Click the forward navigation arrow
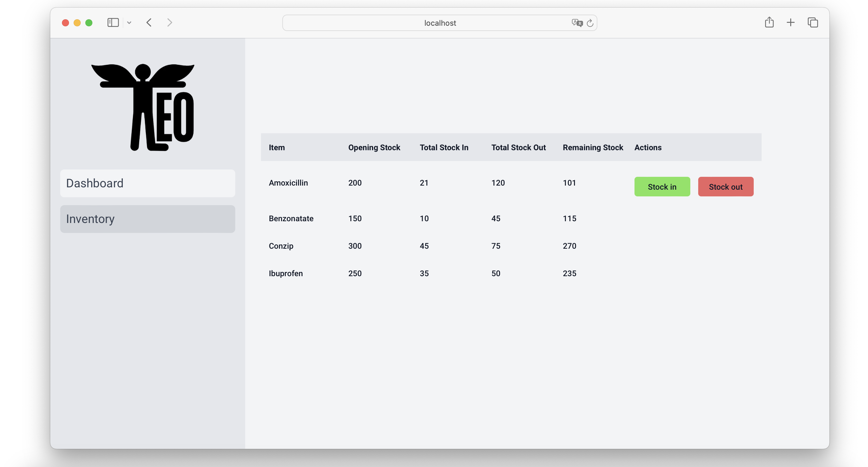Screen dimensions: 868x467 point(170,23)
